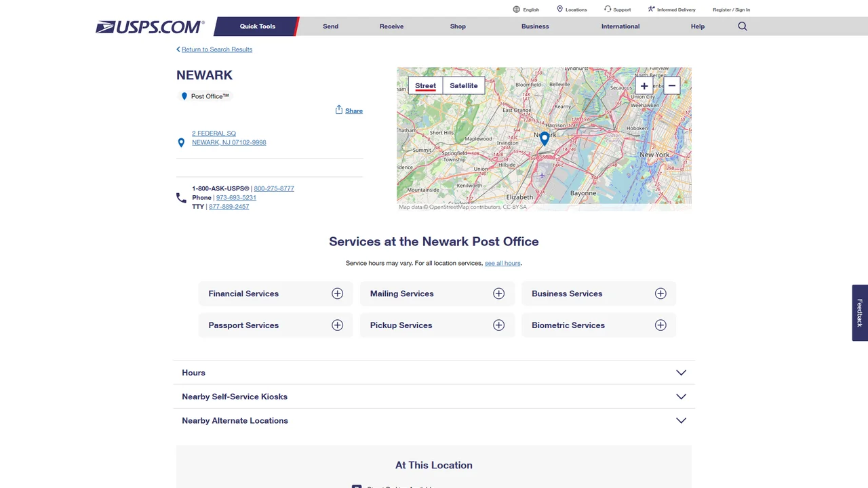Open the 2 Federal Sq address link
This screenshot has height=488, width=868.
click(229, 138)
